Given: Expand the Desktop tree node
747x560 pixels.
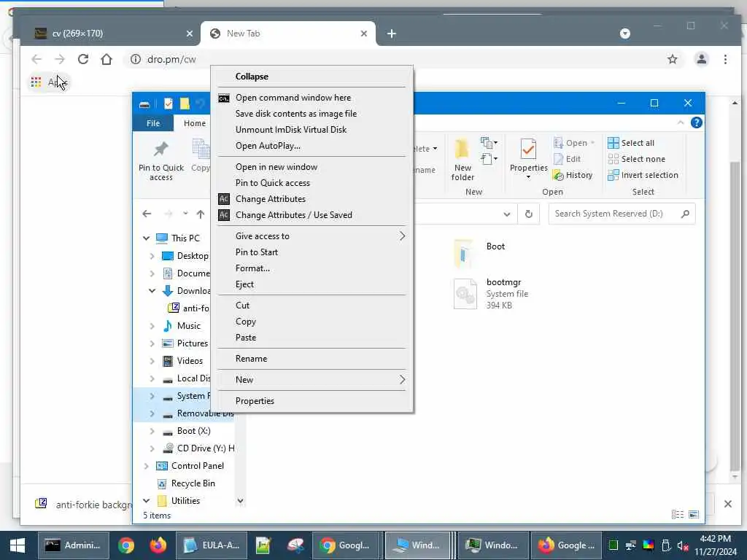Looking at the screenshot, I should (152, 256).
